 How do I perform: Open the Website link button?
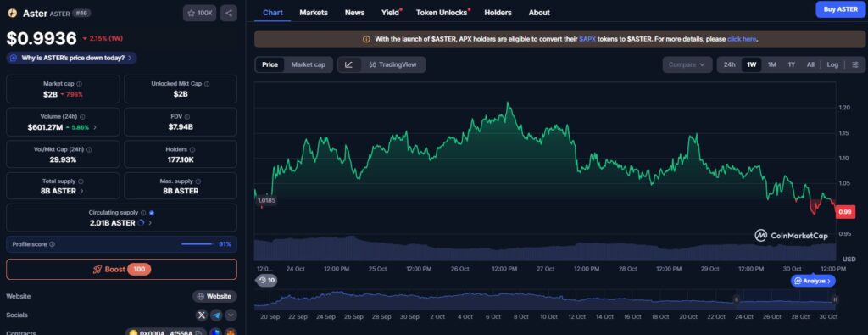(x=214, y=296)
